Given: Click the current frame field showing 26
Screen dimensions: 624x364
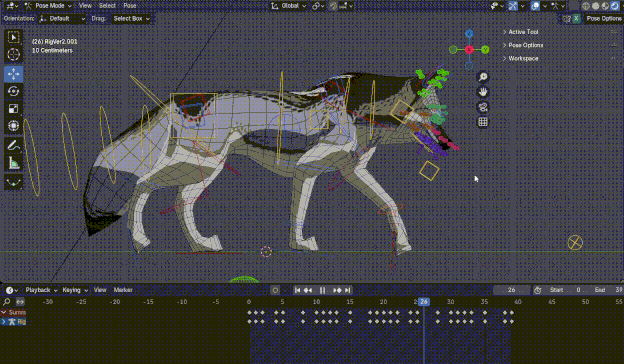Looking at the screenshot, I should click(x=512, y=290).
